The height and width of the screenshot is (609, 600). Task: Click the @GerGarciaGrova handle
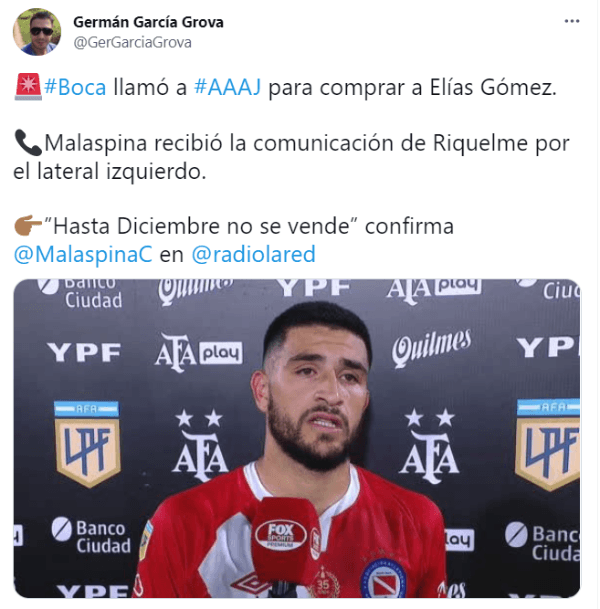click(132, 42)
